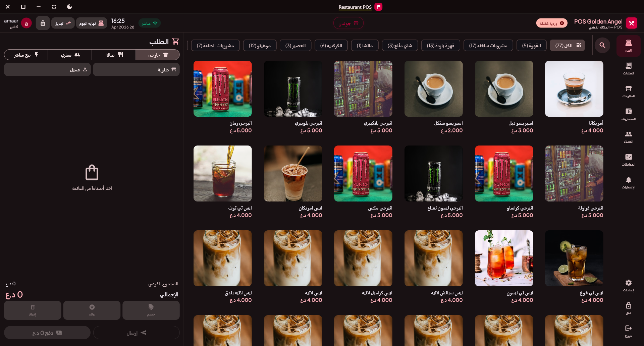The image size is (644, 346).
Task: Click the إرسال send order button
Action: pyautogui.click(x=136, y=333)
